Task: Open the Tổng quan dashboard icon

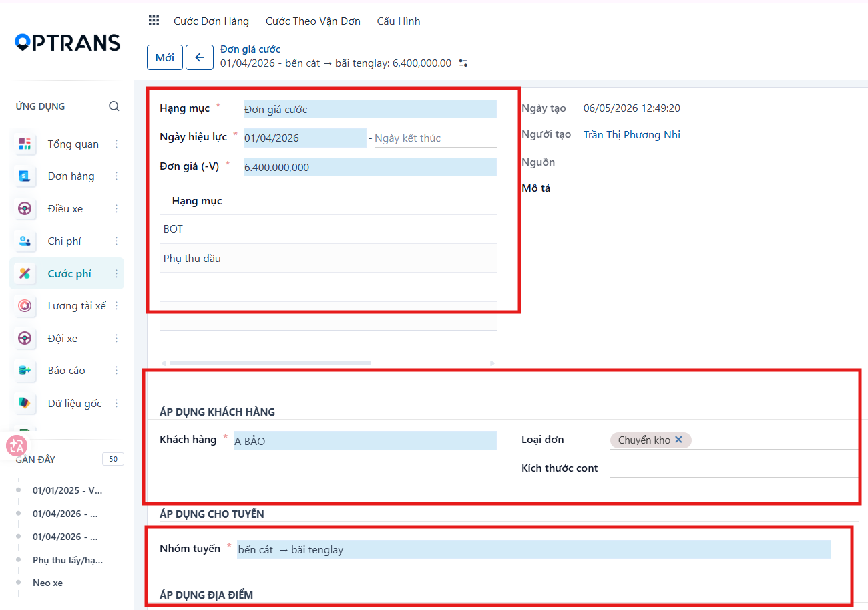Action: click(x=25, y=144)
